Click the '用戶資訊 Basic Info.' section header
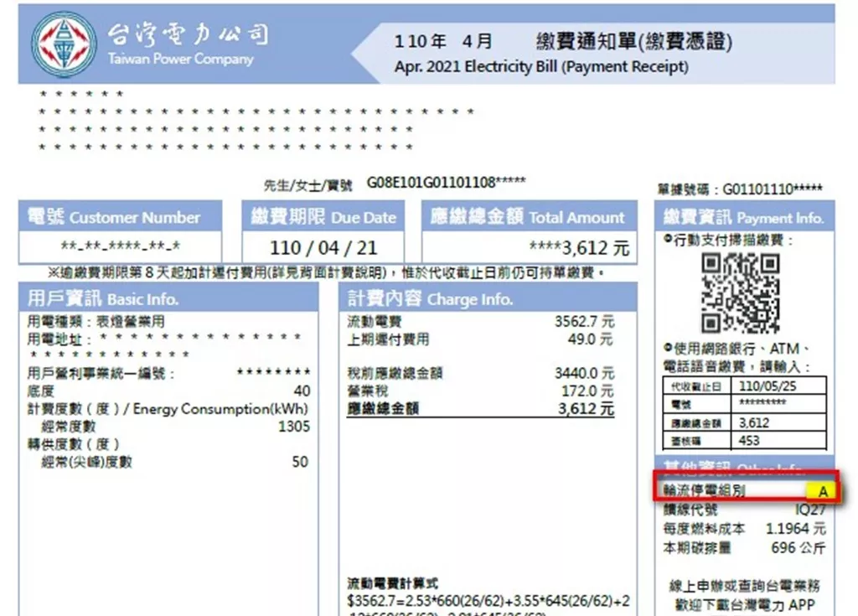858x616 pixels. coord(168,298)
